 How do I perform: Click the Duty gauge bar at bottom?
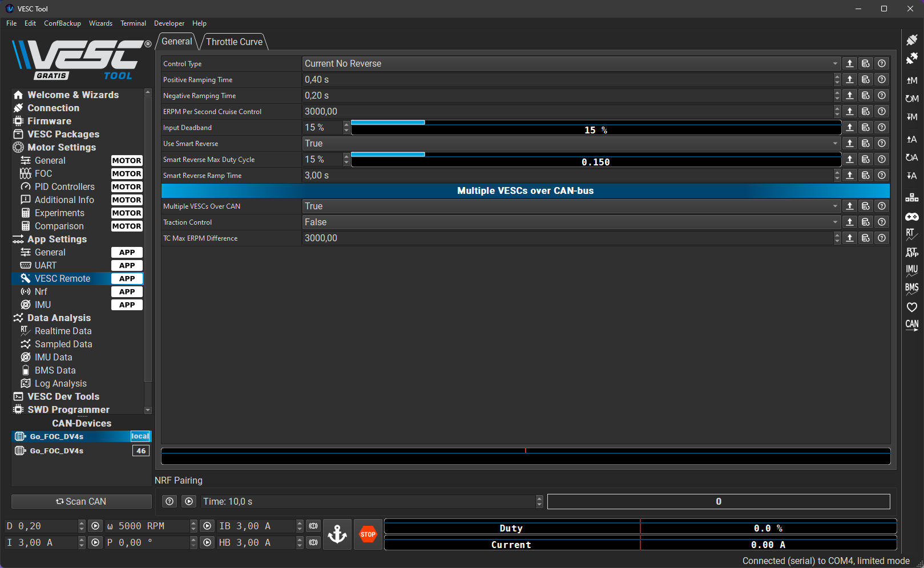640,526
